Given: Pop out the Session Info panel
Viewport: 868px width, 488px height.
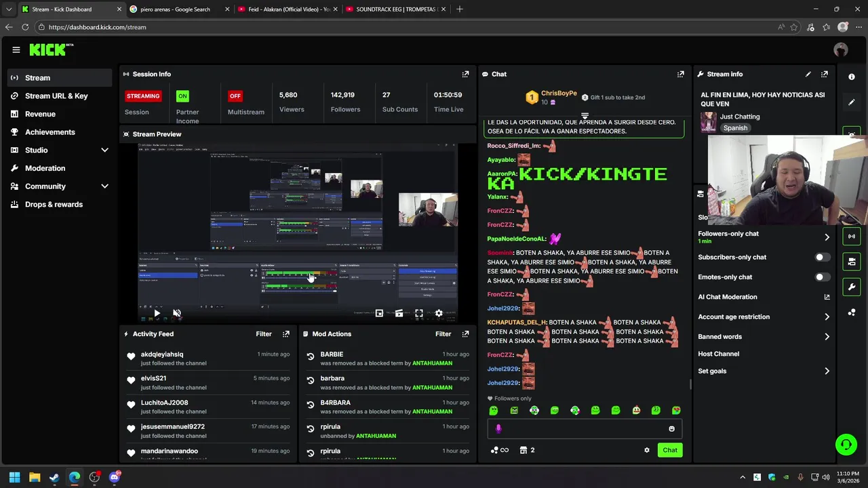Looking at the screenshot, I should click(465, 74).
